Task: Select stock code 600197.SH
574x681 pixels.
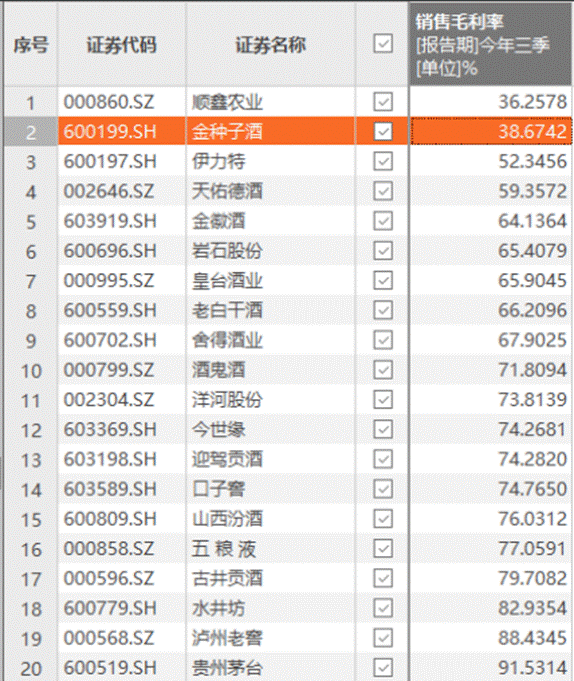Action: coord(110,162)
